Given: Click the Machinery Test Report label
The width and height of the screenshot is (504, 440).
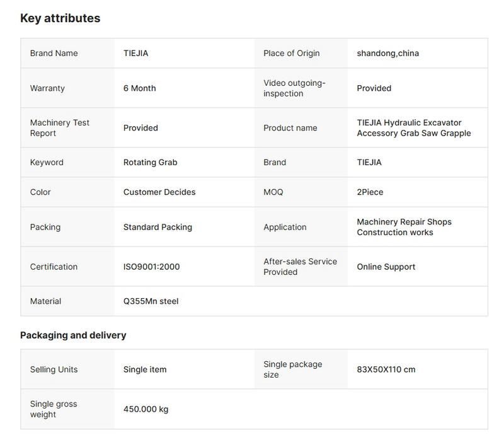Looking at the screenshot, I should click(x=60, y=128).
